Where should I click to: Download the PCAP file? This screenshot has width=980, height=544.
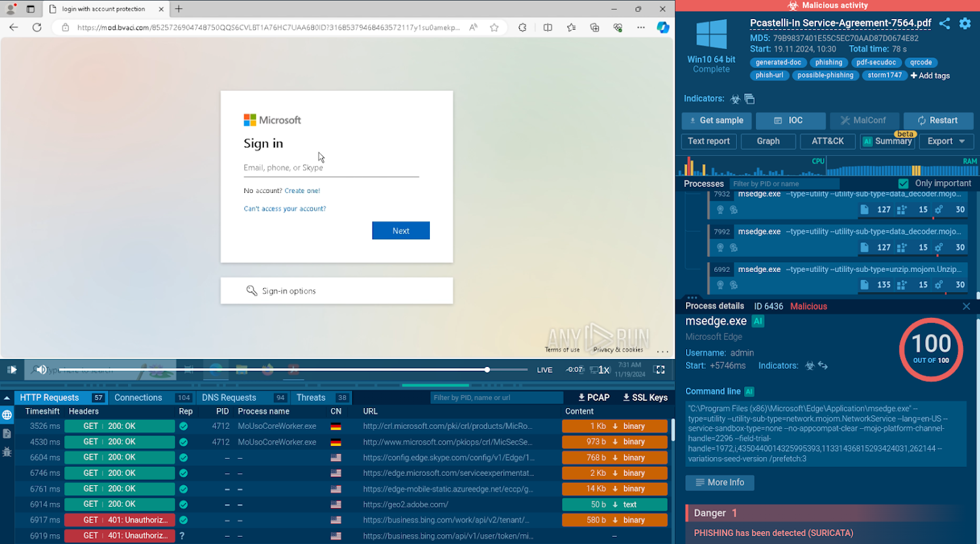(594, 398)
